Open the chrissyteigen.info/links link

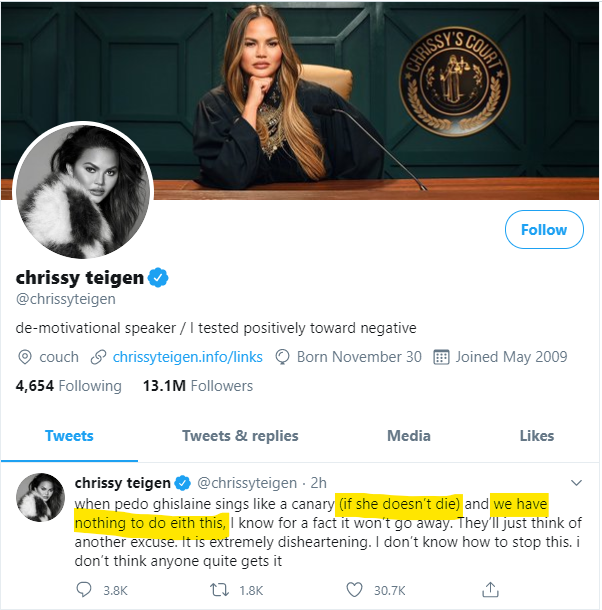point(187,357)
